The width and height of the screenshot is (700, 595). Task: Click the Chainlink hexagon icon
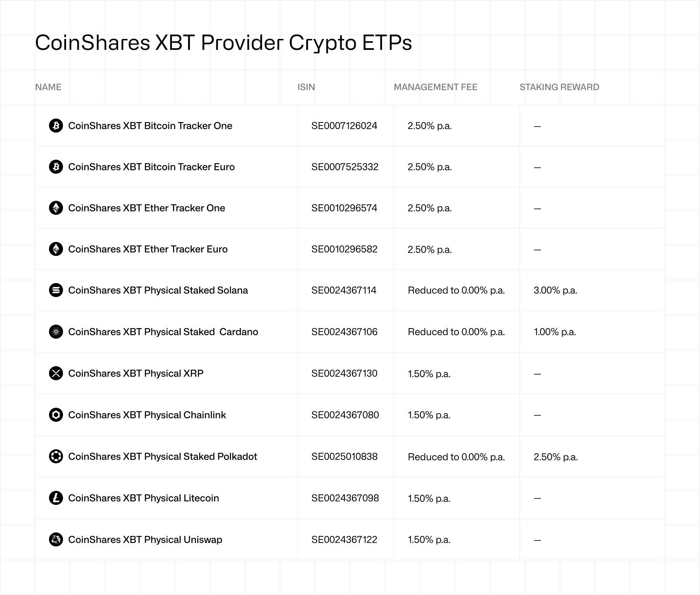pos(56,415)
